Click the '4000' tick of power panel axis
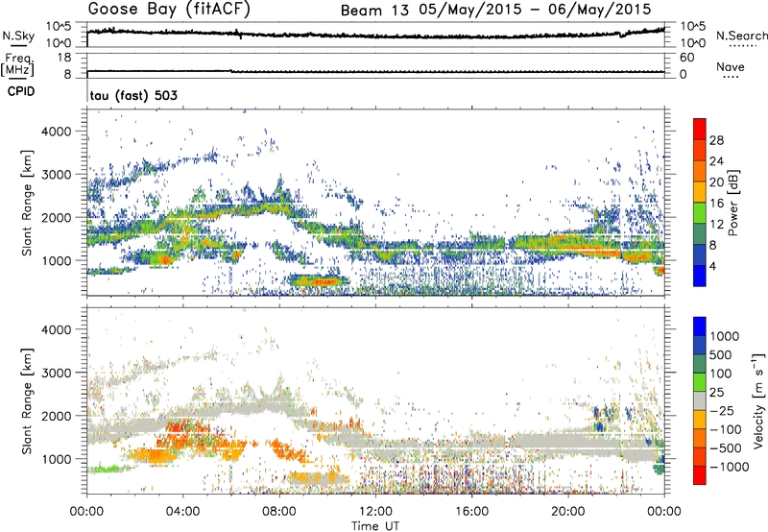This screenshot has width=768, height=532. tap(56, 132)
